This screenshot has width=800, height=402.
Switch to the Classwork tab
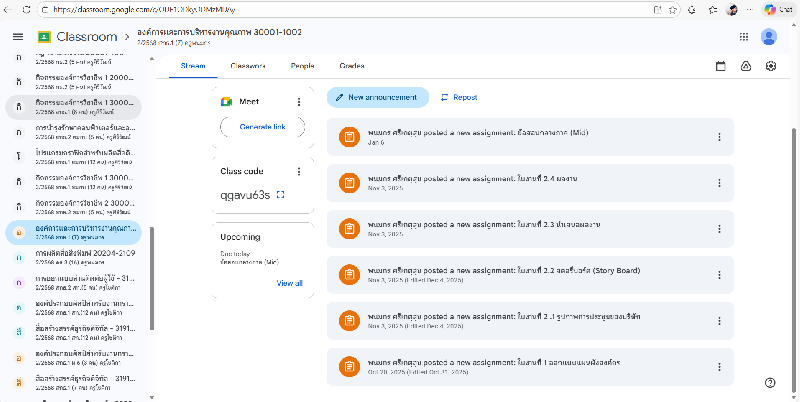point(248,66)
